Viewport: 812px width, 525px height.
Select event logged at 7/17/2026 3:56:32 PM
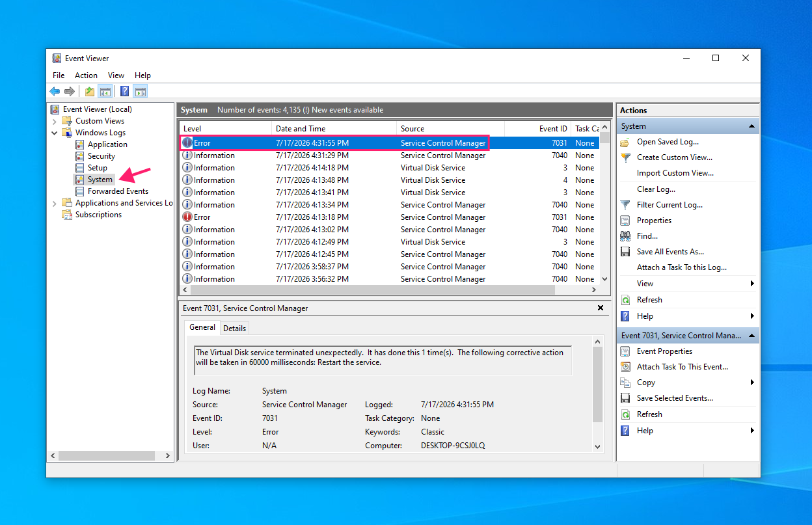point(389,279)
